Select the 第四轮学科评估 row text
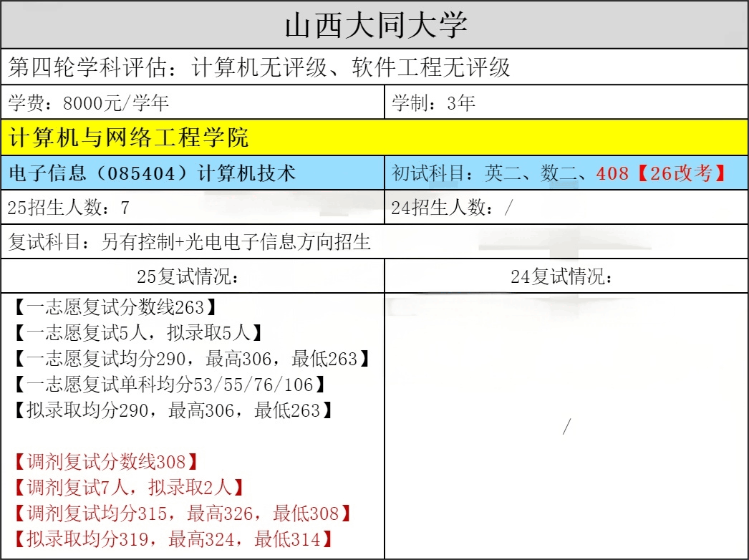Screen dimensions: 749x560 point(259,67)
